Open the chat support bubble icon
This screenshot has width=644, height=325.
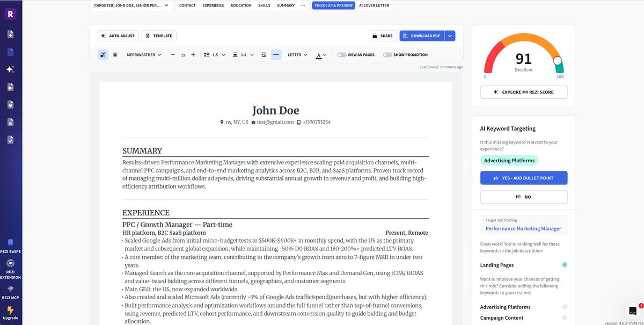tap(633, 310)
